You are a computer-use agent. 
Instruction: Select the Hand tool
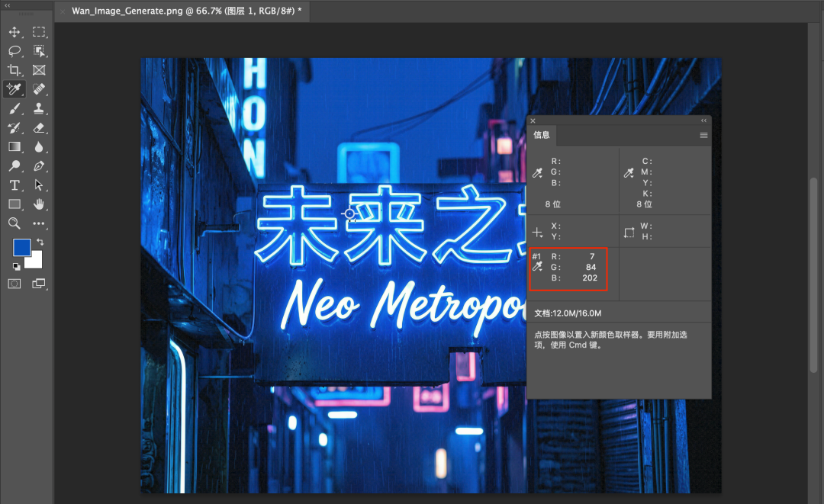[x=40, y=204]
